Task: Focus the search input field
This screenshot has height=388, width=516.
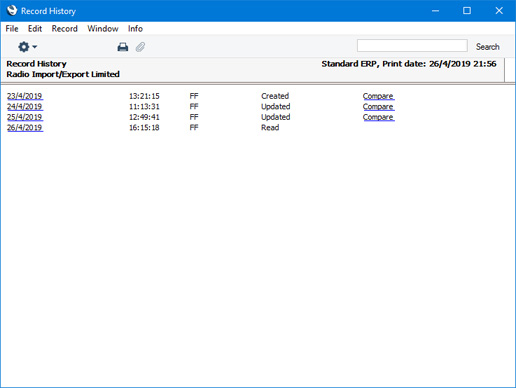Action: 412,46
